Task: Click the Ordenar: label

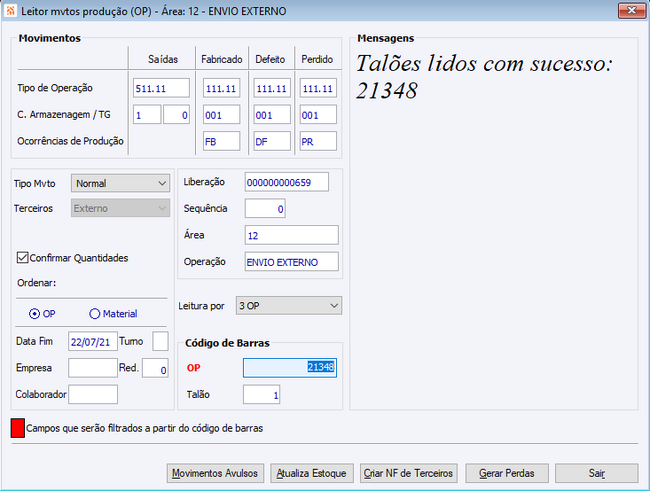Action: tap(36, 283)
